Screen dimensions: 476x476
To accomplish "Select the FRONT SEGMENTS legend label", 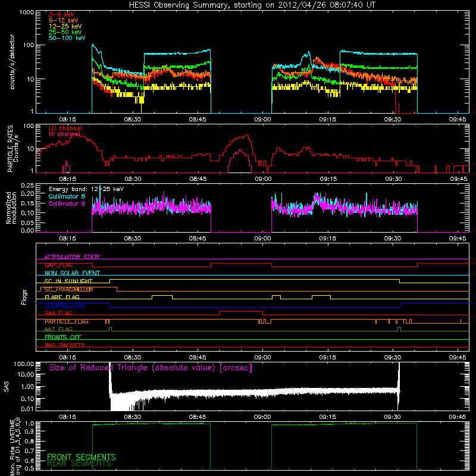I will (82, 457).
